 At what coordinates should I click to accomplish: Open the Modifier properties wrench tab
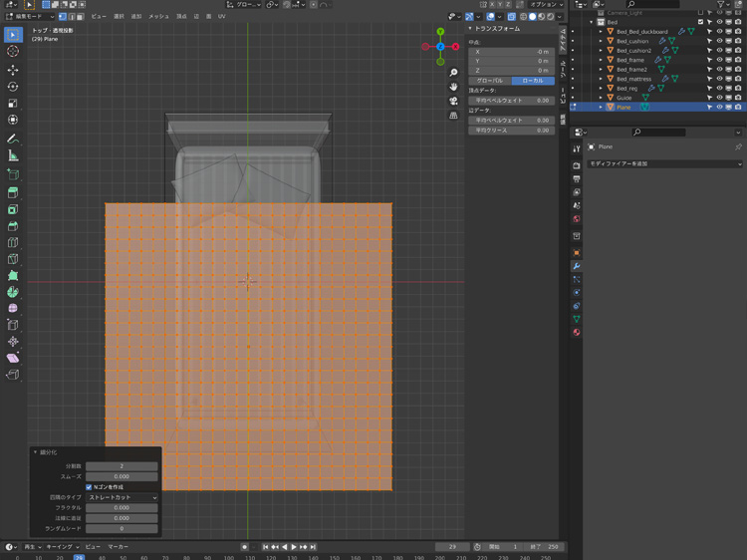577,266
